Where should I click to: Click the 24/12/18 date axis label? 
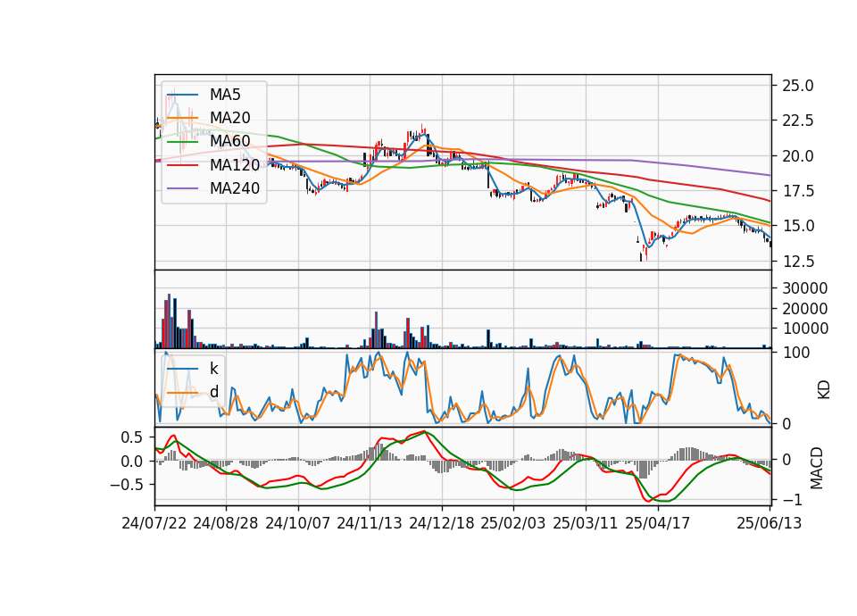pos(442,523)
